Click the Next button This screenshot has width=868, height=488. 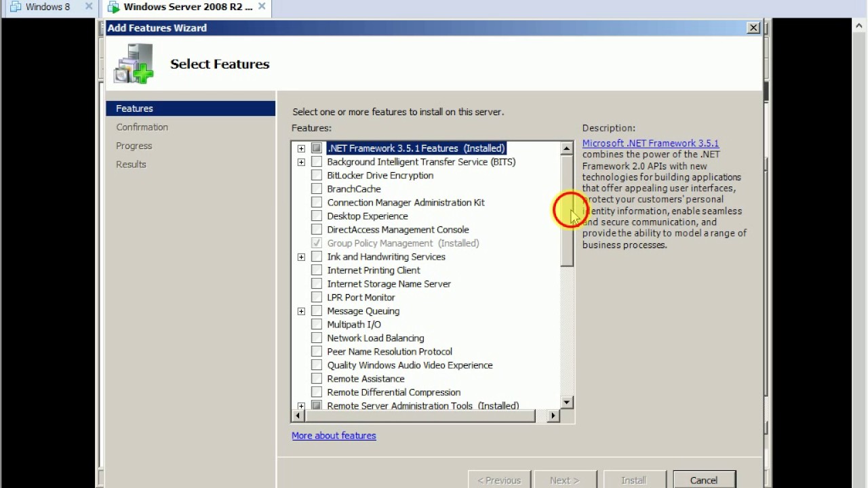[565, 480]
